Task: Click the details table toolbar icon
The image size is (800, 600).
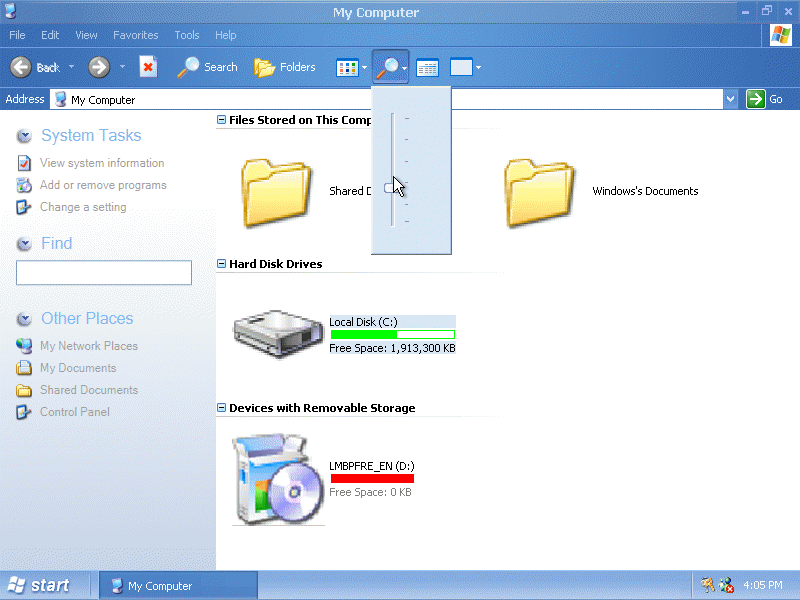Action: 427,68
